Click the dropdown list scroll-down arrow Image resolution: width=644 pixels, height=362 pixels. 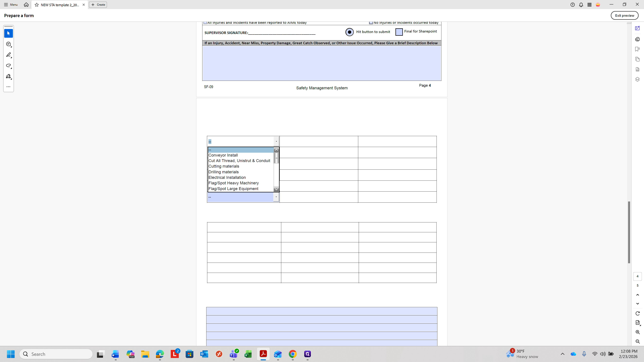click(276, 189)
